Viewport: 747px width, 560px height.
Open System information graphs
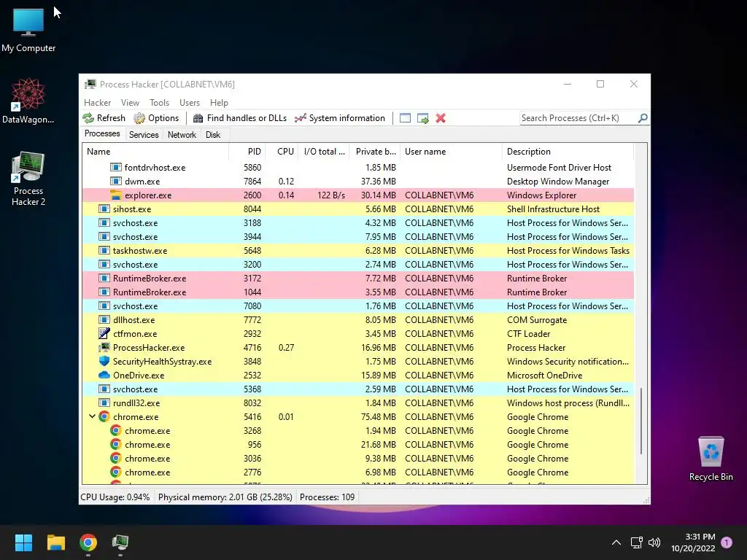coord(340,118)
